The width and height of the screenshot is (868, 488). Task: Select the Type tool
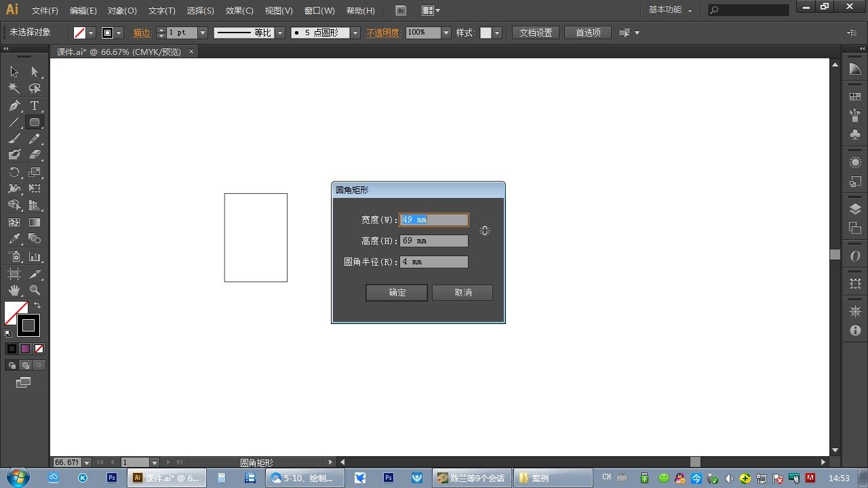35,106
